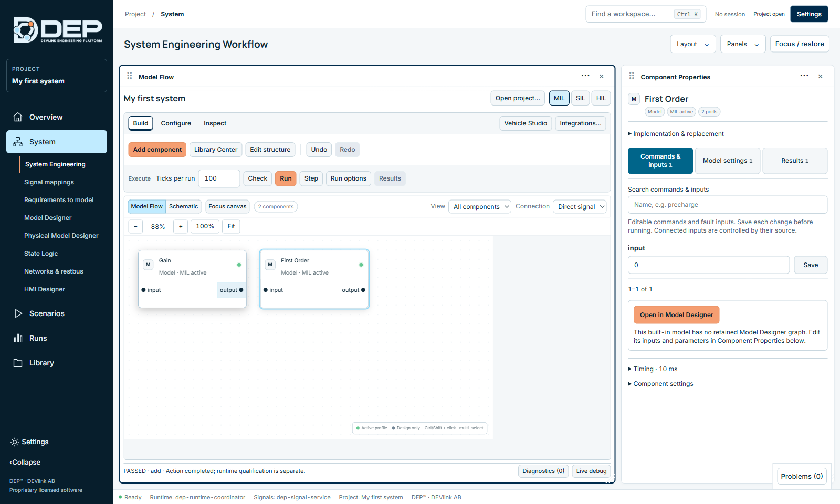Click the Model Flow panel drag handle
Screen dimensions: 840x504
(130, 76)
